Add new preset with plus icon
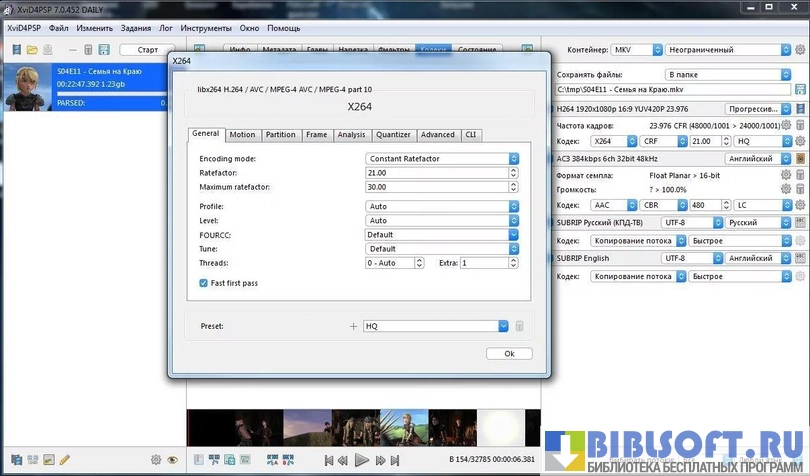 click(352, 326)
